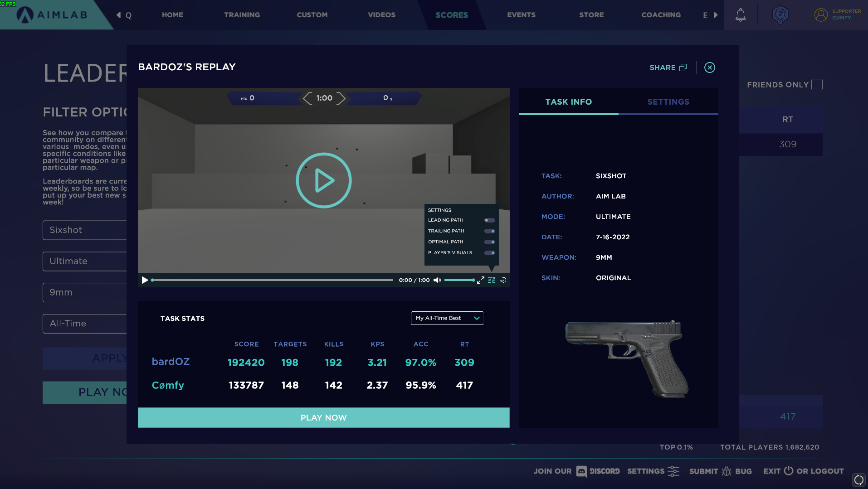Click the Aimlab logo
868x489 pixels.
(52, 15)
